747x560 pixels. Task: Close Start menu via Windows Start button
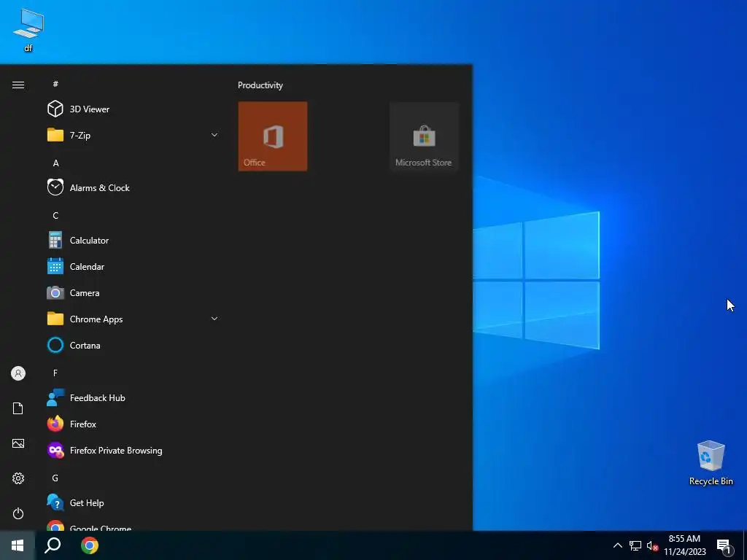pyautogui.click(x=18, y=545)
